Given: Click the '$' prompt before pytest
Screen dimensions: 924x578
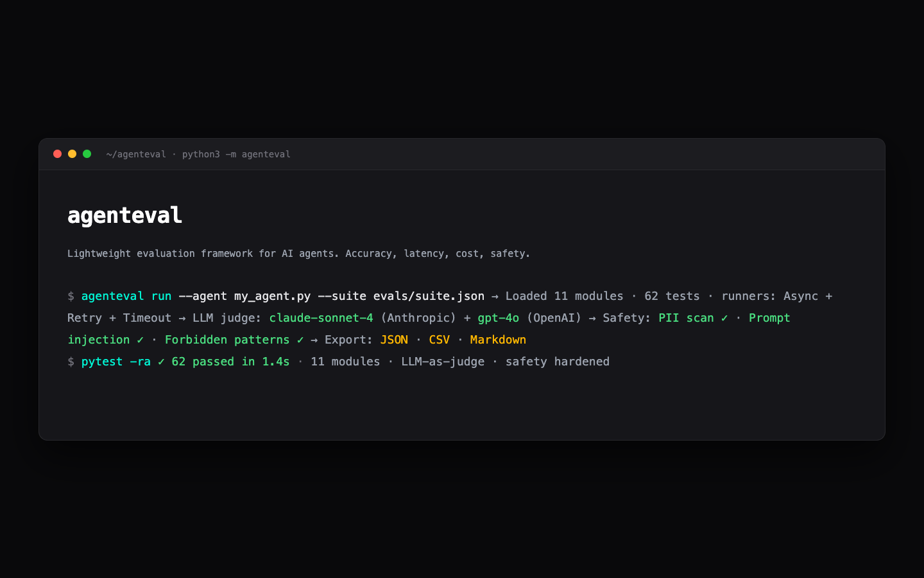Looking at the screenshot, I should (x=71, y=362).
